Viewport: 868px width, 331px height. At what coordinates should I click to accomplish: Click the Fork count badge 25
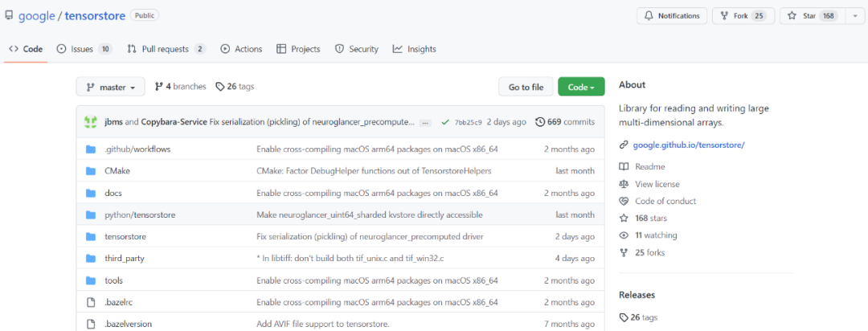pos(759,16)
